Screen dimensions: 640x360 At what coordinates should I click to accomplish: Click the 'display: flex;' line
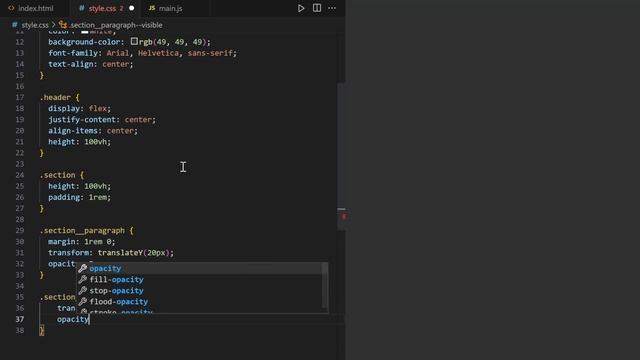pyautogui.click(x=79, y=108)
